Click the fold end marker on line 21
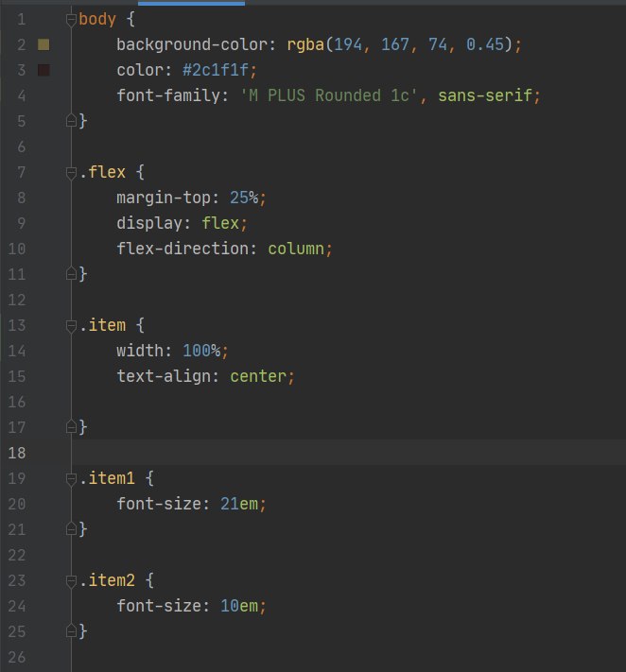The image size is (626, 672). point(71,529)
